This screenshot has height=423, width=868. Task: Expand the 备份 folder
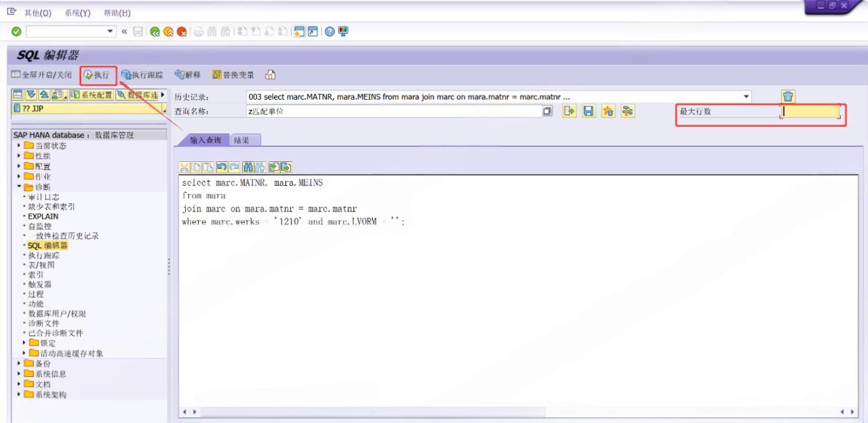pyautogui.click(x=19, y=363)
